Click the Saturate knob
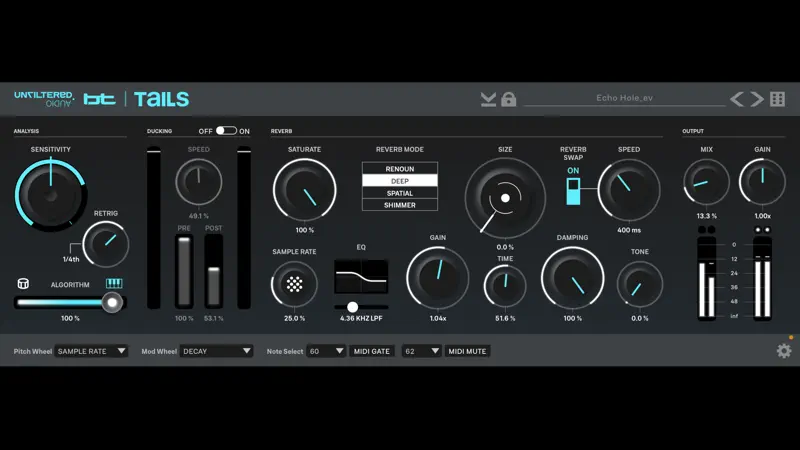The width and height of the screenshot is (800, 450). [x=305, y=190]
